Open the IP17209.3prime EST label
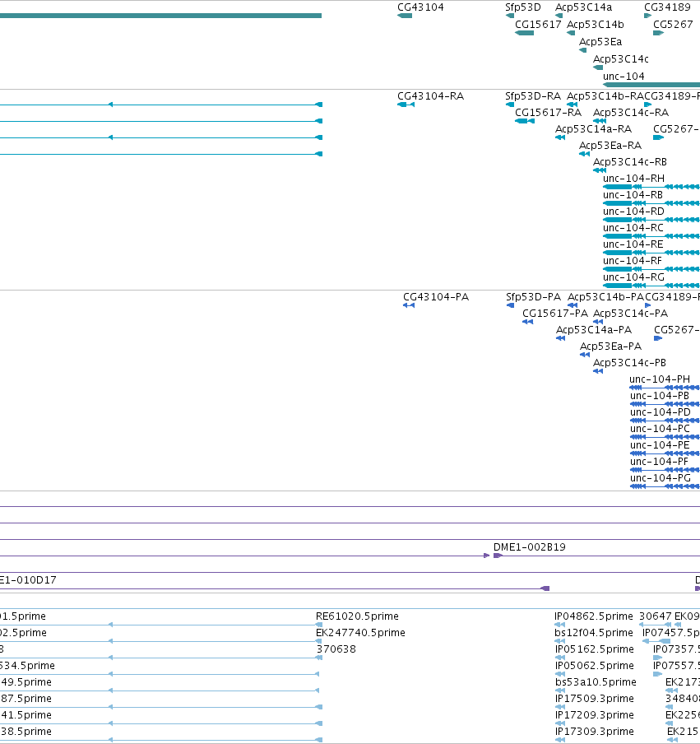 point(594,714)
